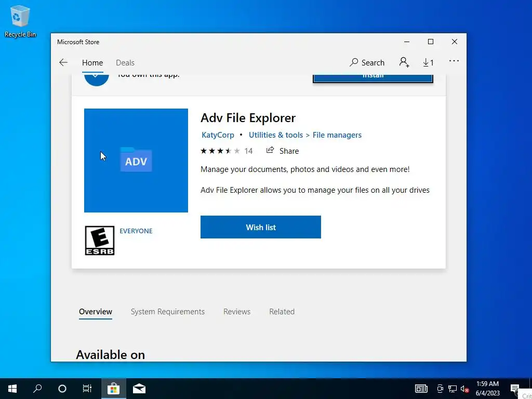Click the partially visible Install button
This screenshot has width=532, height=399.
pyautogui.click(x=373, y=78)
